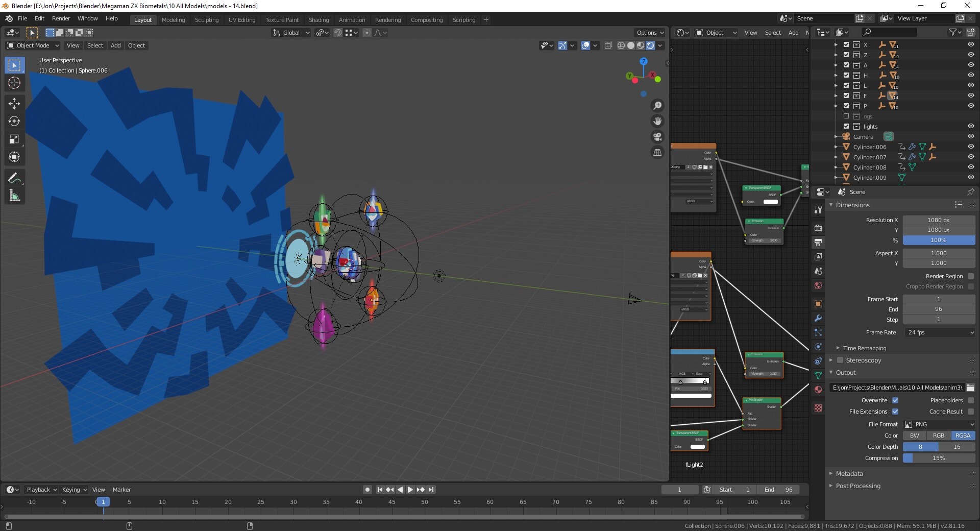This screenshot has height=531, width=980.
Task: Switch to solid viewport shading
Action: tap(631, 45)
